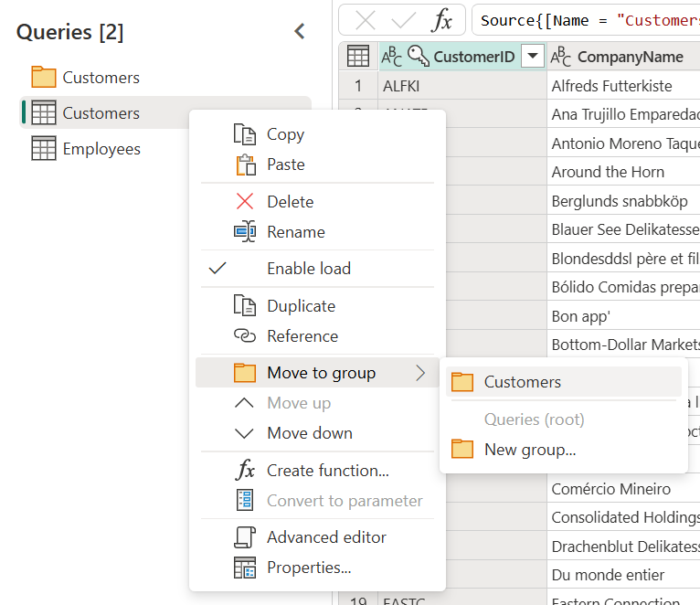This screenshot has width=700, height=605.
Task: Click the Customers folder icon in the submenu
Action: pyautogui.click(x=462, y=382)
